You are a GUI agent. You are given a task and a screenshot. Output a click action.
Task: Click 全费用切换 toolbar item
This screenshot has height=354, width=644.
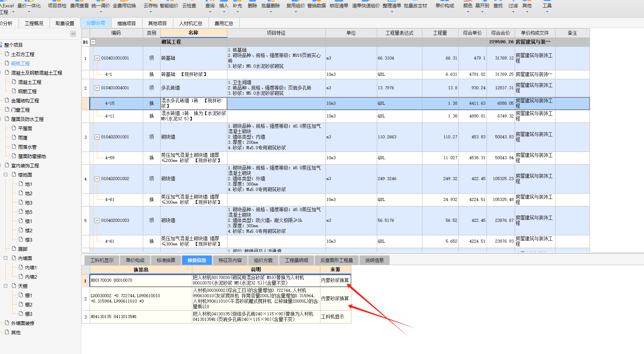(124, 6)
